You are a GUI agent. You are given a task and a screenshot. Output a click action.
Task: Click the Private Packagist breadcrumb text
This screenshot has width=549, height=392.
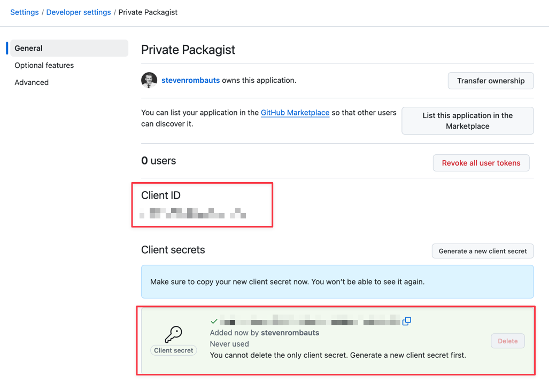[x=148, y=12]
